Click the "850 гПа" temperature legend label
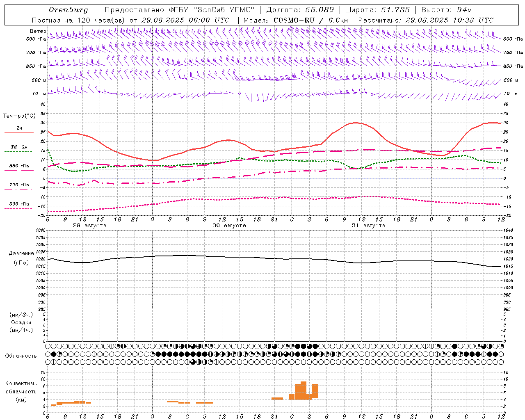This screenshot has width=525, height=420. (19, 166)
